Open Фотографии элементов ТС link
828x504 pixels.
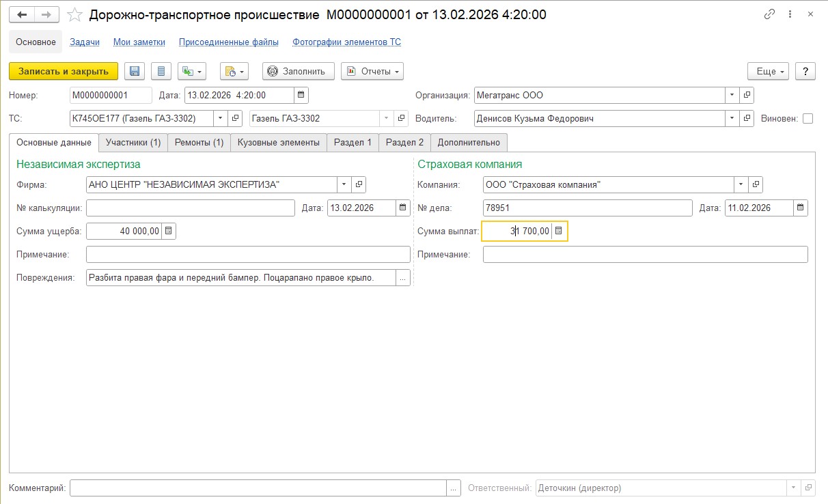click(347, 42)
